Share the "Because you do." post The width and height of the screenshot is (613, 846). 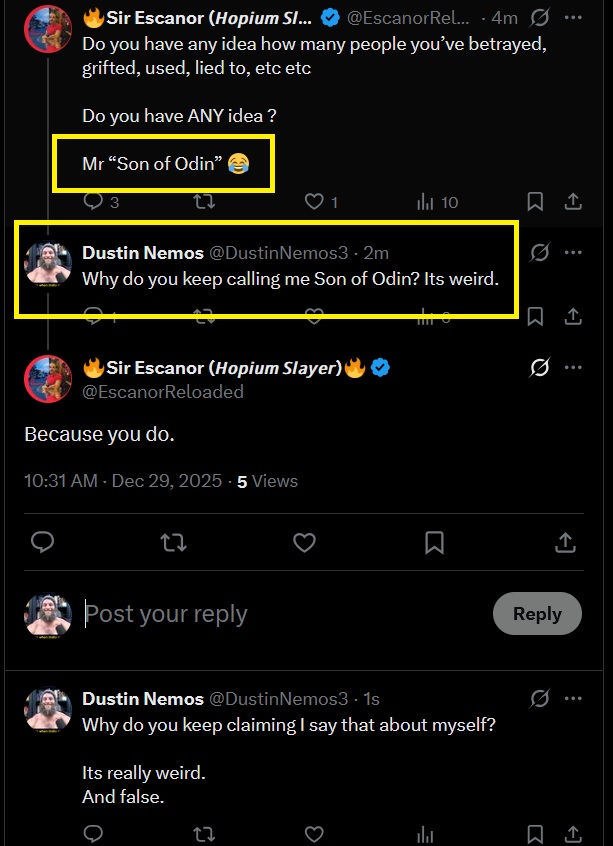565,542
